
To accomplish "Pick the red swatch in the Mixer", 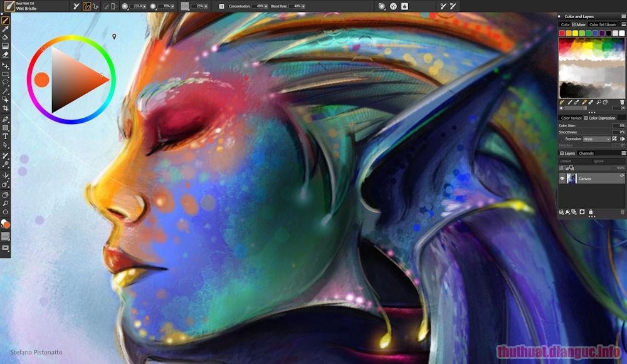I will 562,33.
